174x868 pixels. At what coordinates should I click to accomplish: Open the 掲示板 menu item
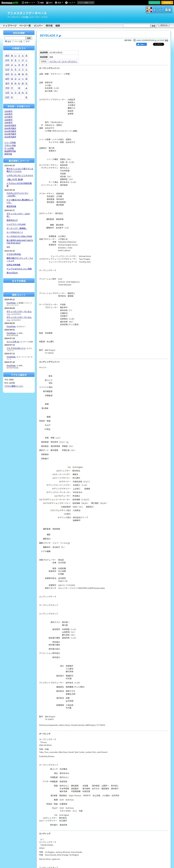pyautogui.click(x=49, y=26)
